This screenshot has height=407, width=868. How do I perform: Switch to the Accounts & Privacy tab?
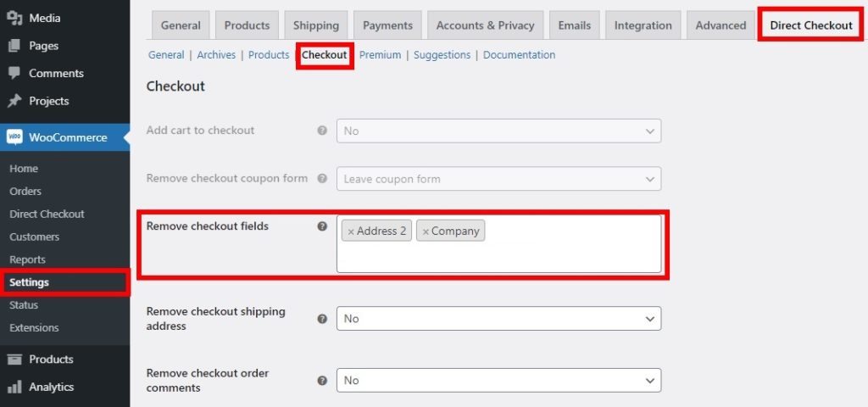pyautogui.click(x=486, y=25)
